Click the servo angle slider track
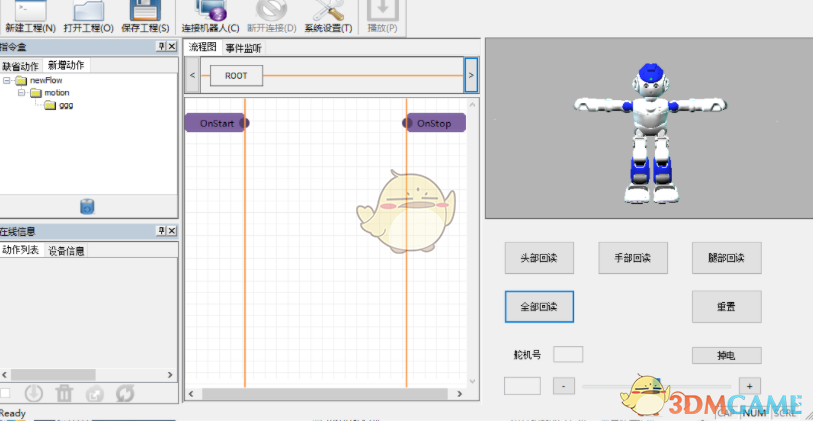The image size is (813, 423). [656, 386]
